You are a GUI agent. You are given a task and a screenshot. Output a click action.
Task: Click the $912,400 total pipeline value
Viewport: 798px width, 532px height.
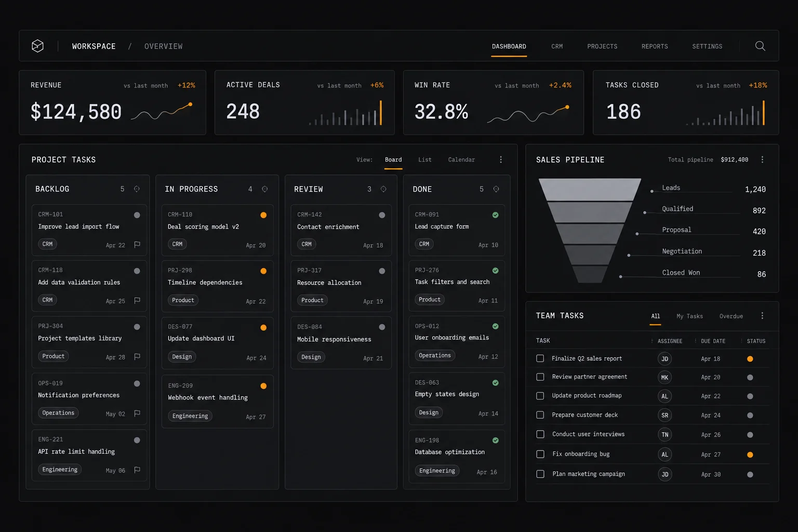coord(735,160)
